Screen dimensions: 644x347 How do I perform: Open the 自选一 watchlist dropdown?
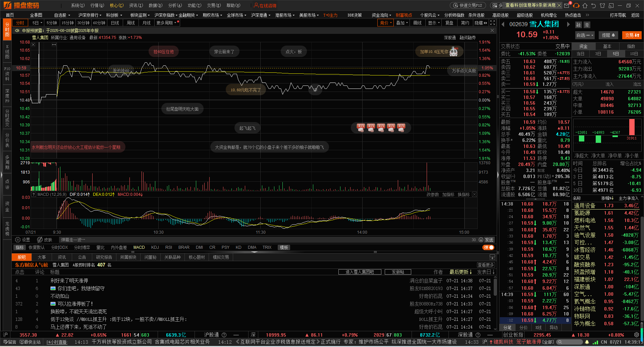coord(585,35)
